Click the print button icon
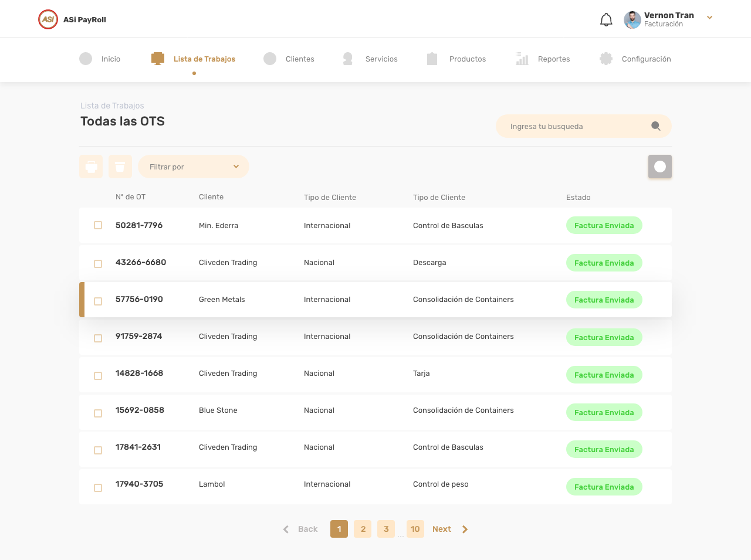This screenshot has height=560, width=751. pos(91,167)
